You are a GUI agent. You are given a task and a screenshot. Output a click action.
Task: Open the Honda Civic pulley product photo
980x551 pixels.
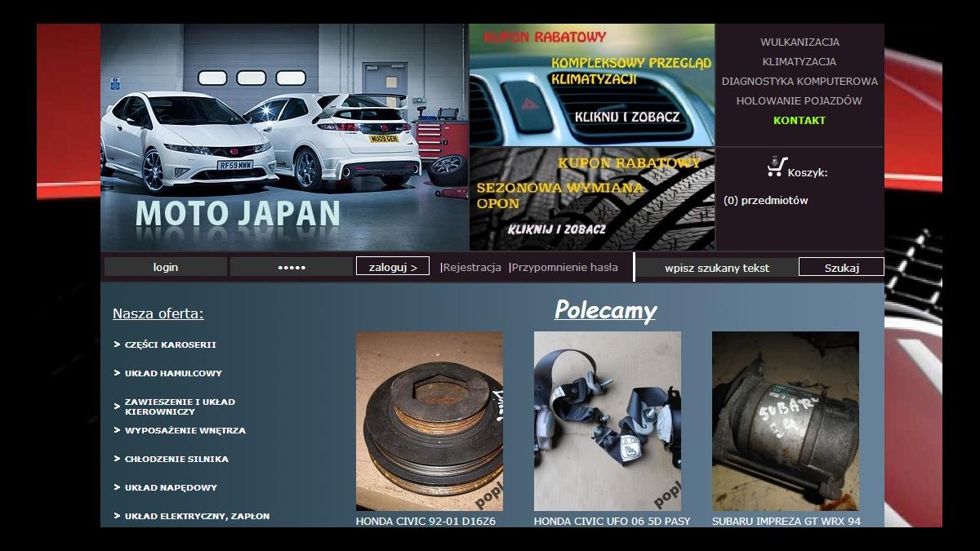click(x=430, y=421)
